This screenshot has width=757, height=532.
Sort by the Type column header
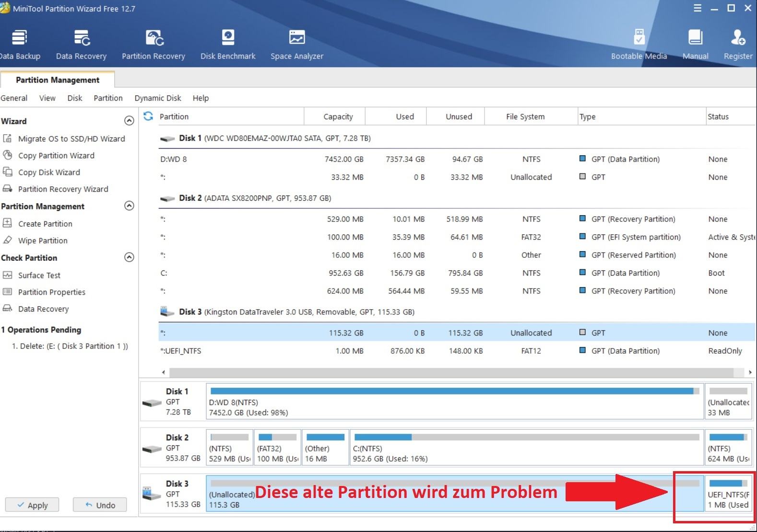642,116
